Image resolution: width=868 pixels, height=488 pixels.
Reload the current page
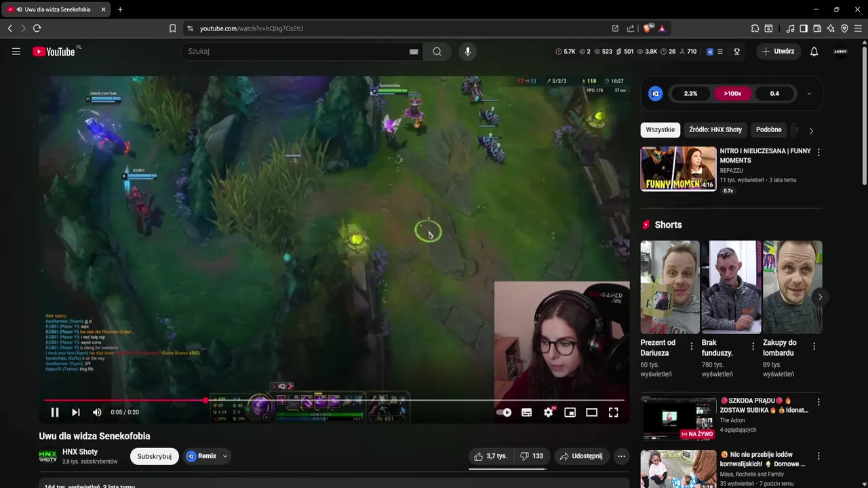click(x=37, y=28)
